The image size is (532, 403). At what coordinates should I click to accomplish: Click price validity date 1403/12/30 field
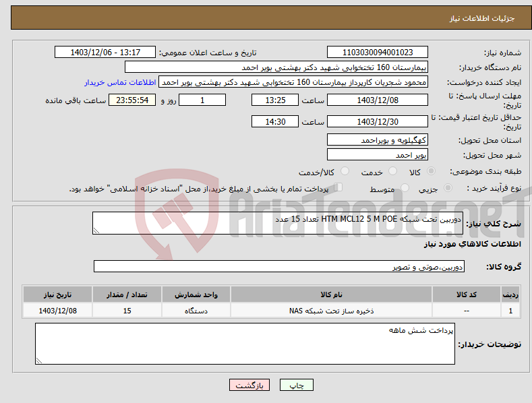click(378, 121)
